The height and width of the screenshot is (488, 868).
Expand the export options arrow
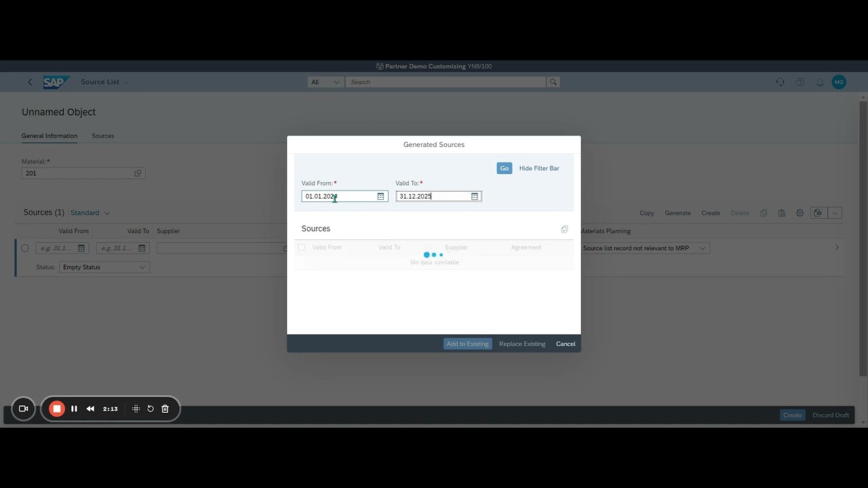pos(835,213)
